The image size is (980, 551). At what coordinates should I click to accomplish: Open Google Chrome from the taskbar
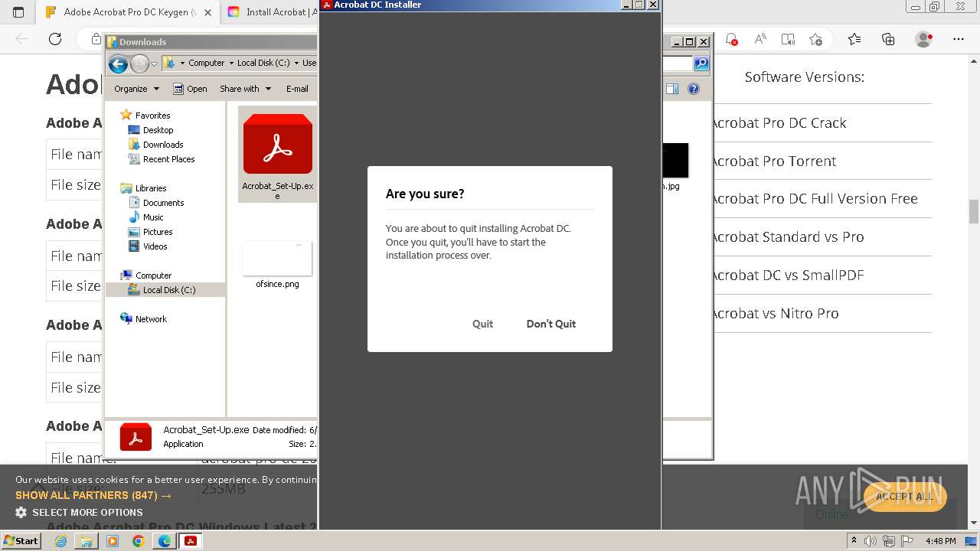138,541
